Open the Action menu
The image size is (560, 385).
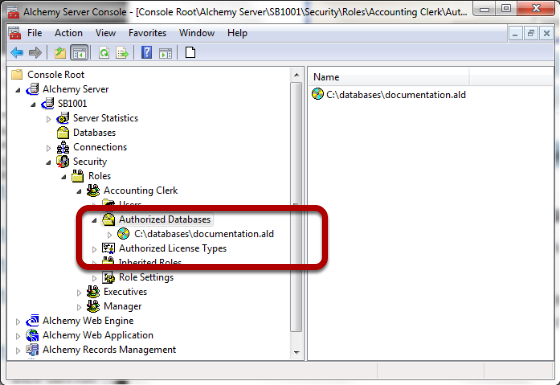(69, 33)
